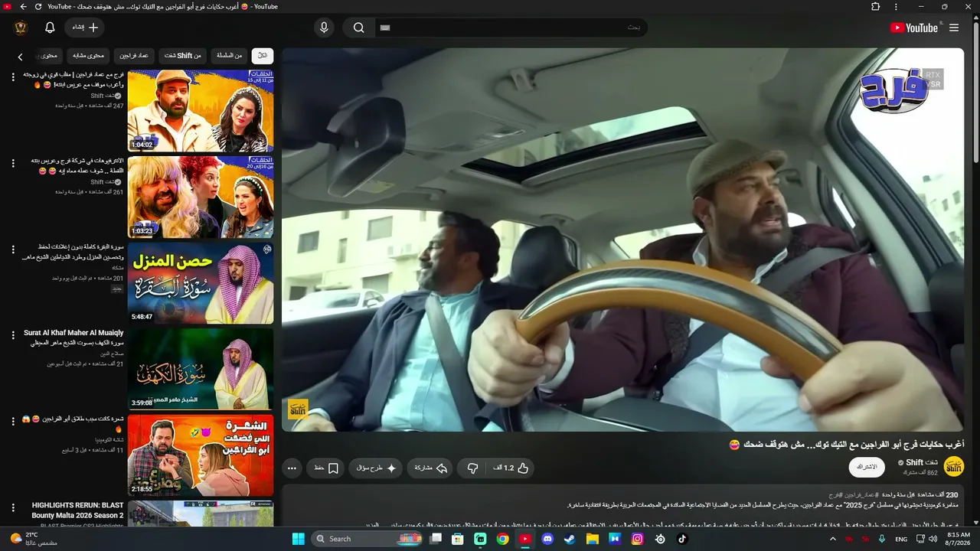Select the 'محتوى مشابه' filter chip
Viewport: 980px width, 551px height.
click(88, 56)
